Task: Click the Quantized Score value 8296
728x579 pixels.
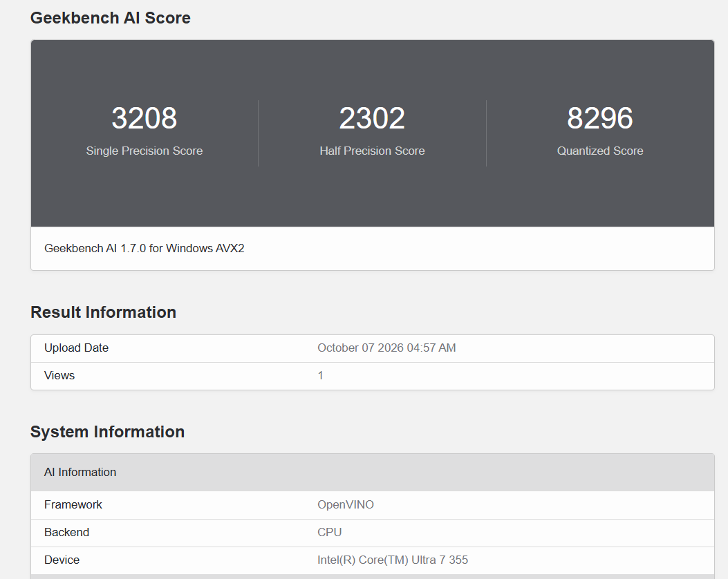Action: point(600,118)
